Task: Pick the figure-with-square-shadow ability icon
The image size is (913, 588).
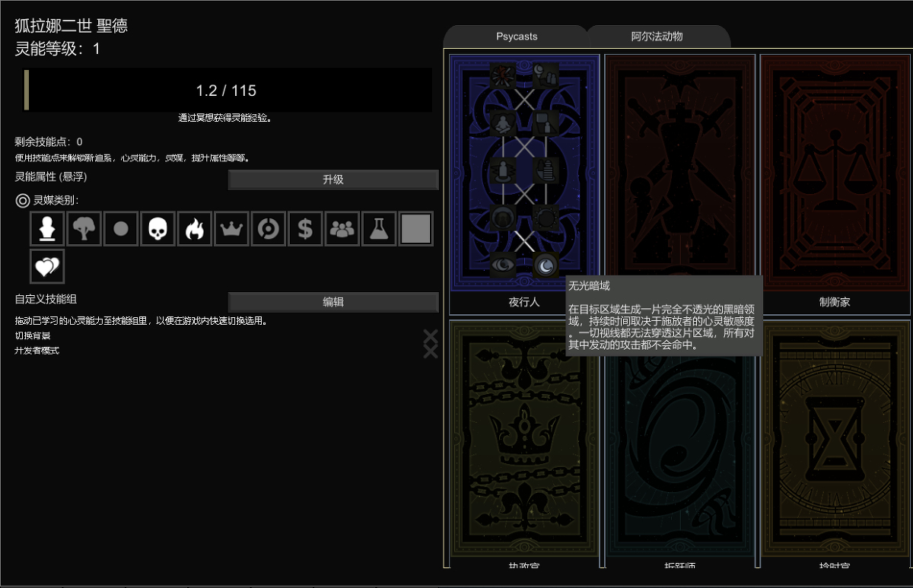Action: (x=545, y=123)
